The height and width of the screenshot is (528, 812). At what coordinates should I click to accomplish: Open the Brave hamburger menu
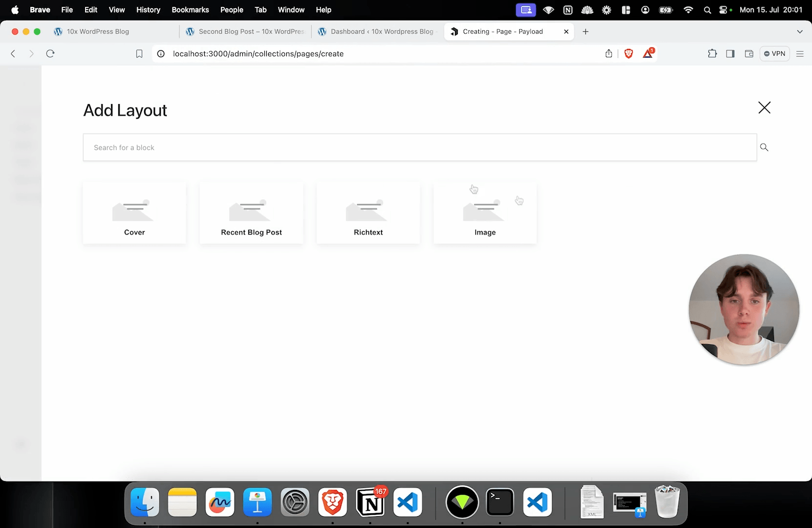(800, 54)
